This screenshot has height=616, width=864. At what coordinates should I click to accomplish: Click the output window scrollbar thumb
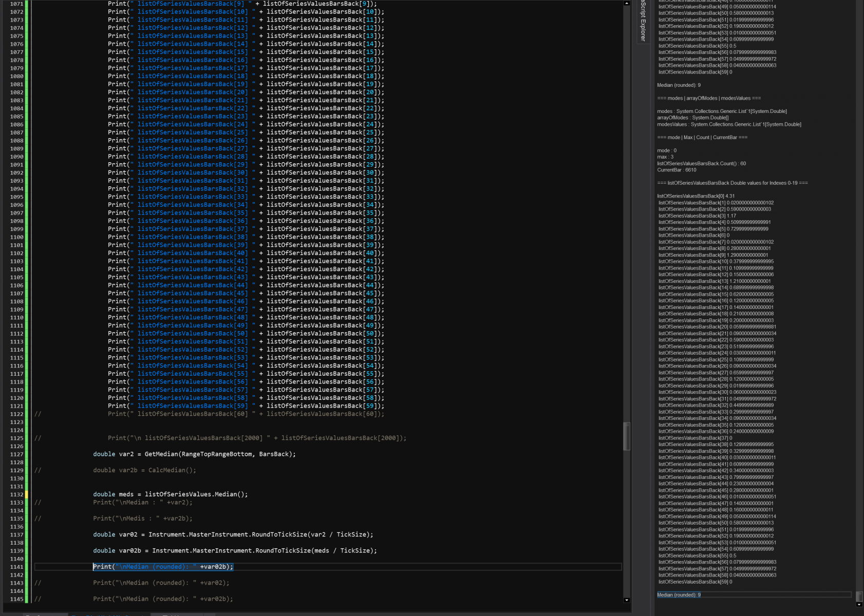click(859, 596)
